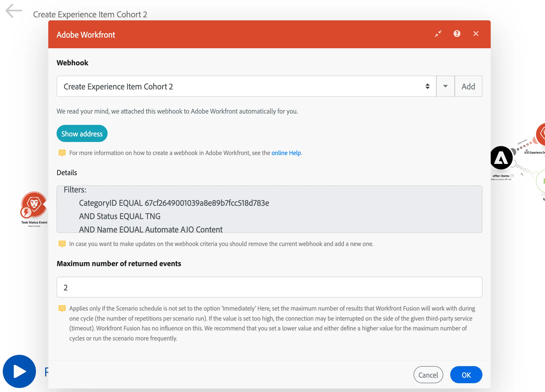Click the CategoryID EQUAL filter line
545x392 pixels.
174,203
